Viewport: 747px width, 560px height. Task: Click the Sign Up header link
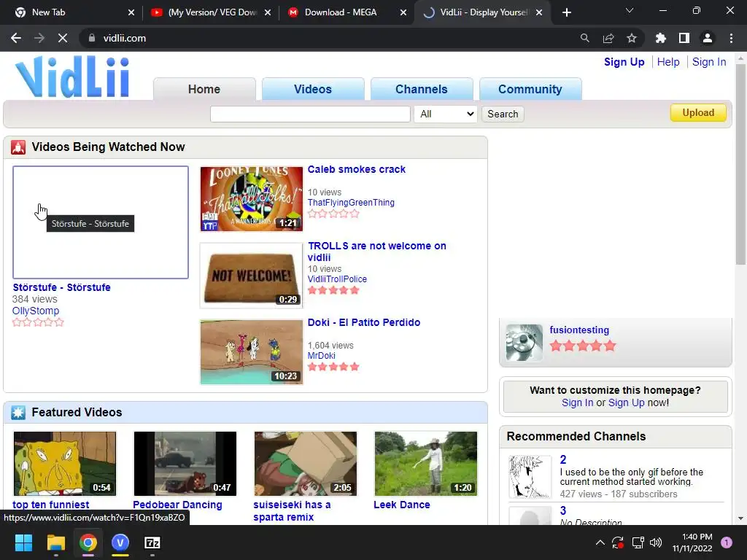coord(624,62)
